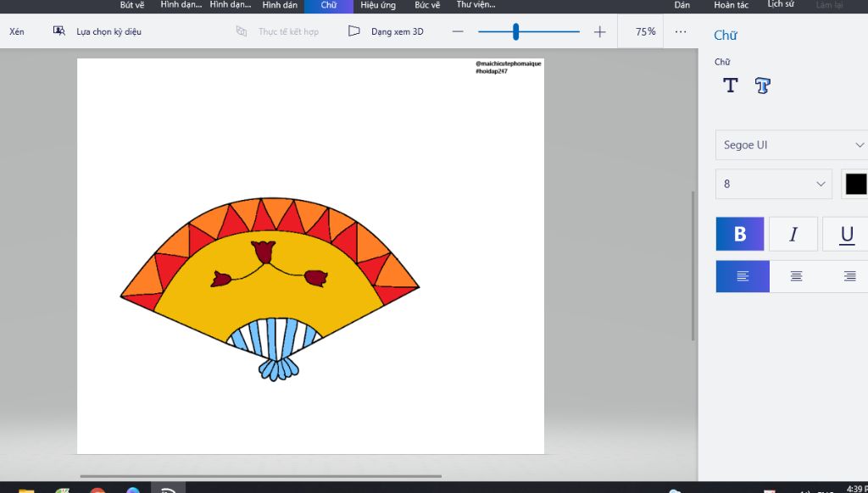Select the Chữ text tab
Screen dimensions: 868x493
[329, 5]
